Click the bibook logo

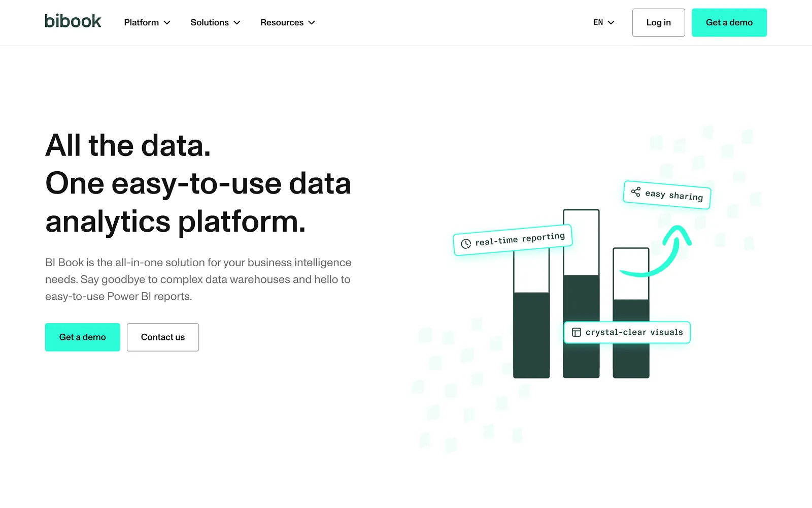click(x=73, y=21)
